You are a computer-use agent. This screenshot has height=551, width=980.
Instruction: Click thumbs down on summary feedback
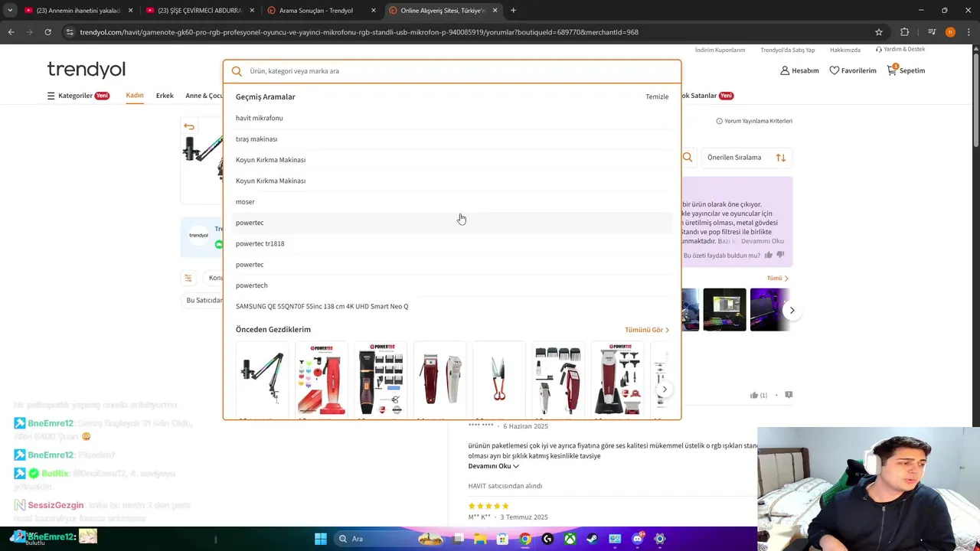tap(780, 255)
